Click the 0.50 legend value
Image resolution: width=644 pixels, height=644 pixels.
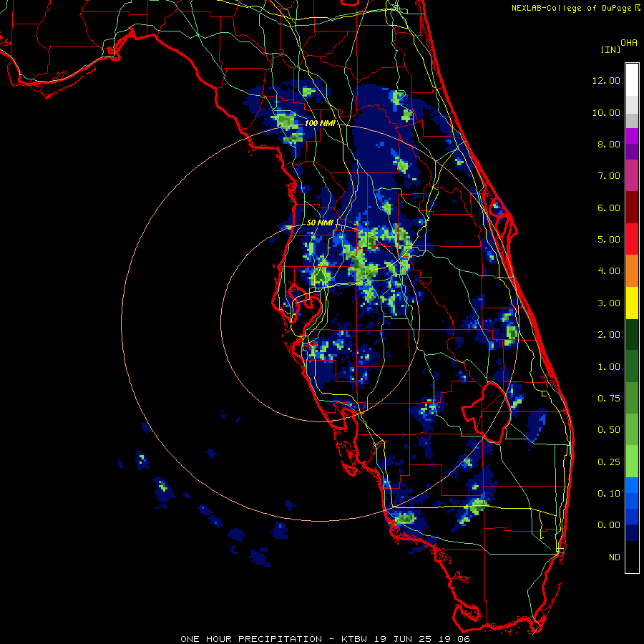coord(609,430)
